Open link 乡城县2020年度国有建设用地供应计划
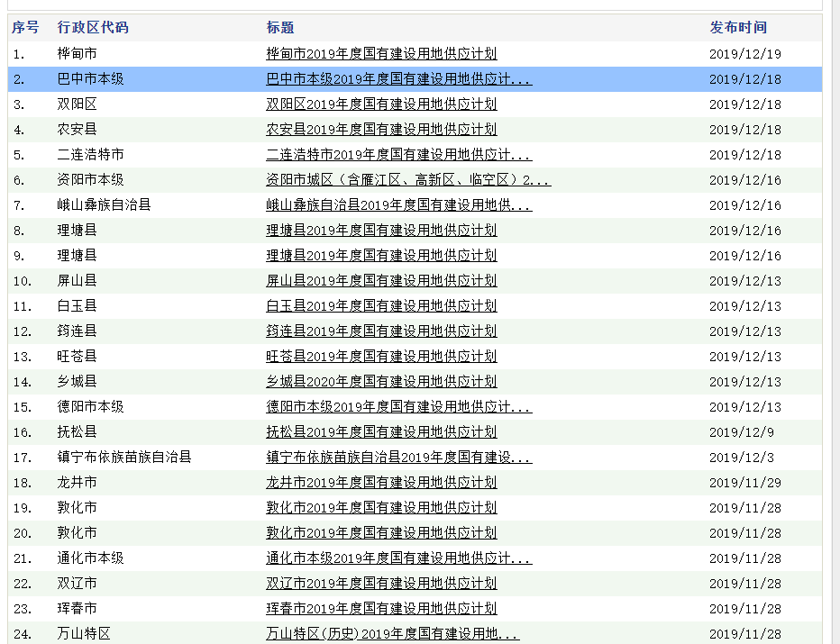 (381, 382)
